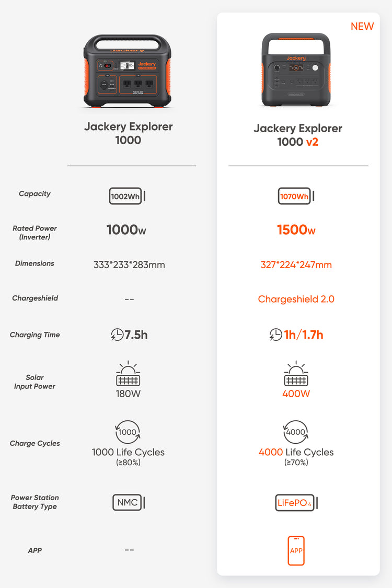This screenshot has width=392, height=588.
Task: Click the orange 1500W rated power value
Action: 296,230
